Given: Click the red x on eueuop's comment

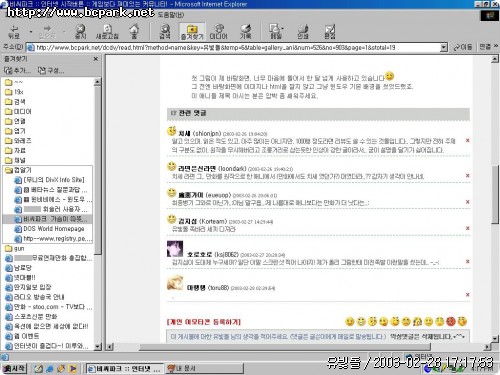Looking at the screenshot, I should point(467,202).
